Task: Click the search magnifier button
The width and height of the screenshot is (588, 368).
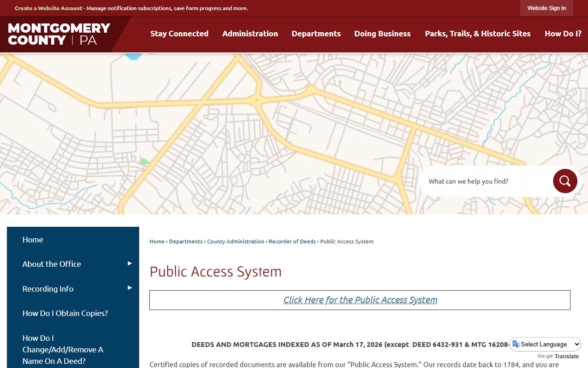Action: [x=565, y=181]
